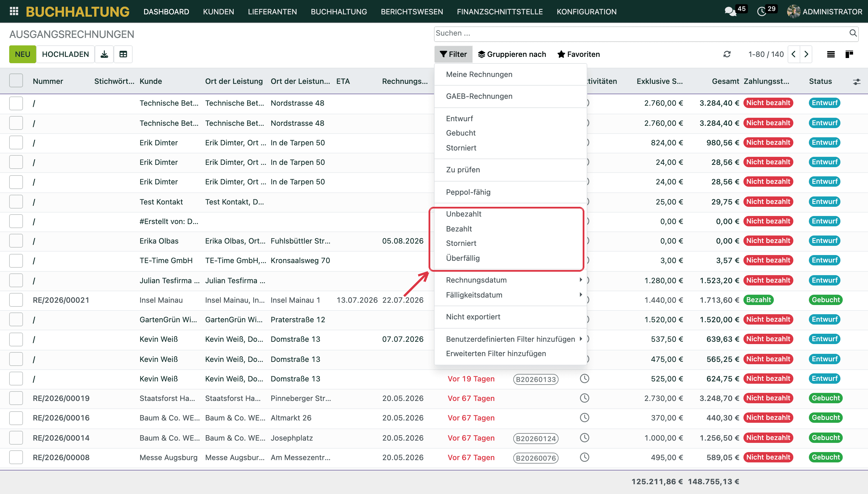
Task: Select the Unbezahlt filter
Action: [x=464, y=214]
